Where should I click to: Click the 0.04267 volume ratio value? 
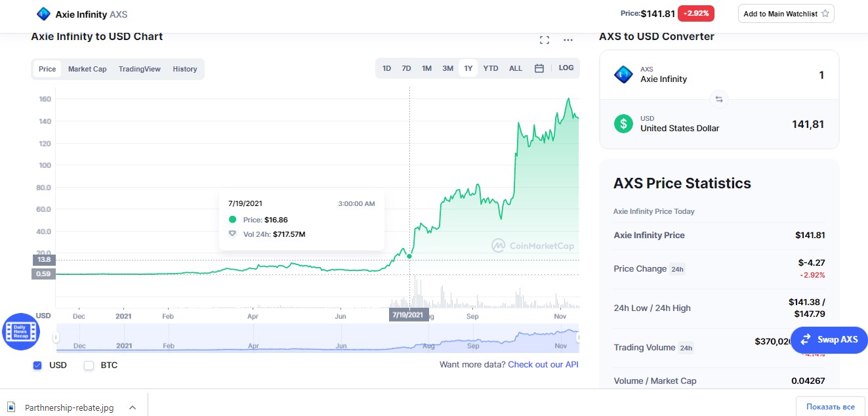point(808,381)
